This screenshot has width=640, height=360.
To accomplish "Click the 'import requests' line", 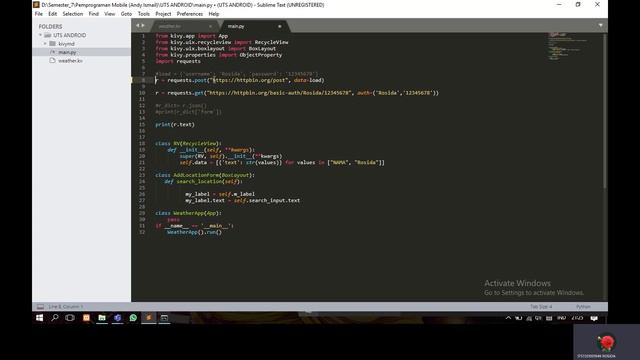I will tap(178, 61).
